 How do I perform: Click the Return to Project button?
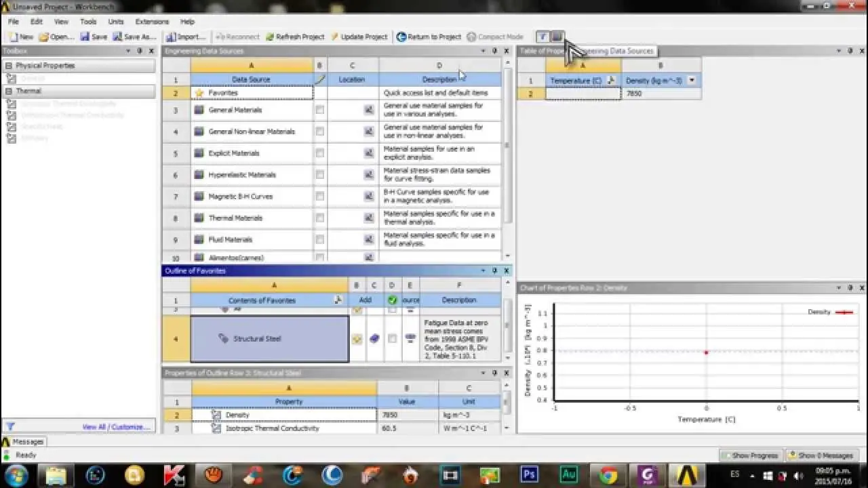pyautogui.click(x=429, y=37)
